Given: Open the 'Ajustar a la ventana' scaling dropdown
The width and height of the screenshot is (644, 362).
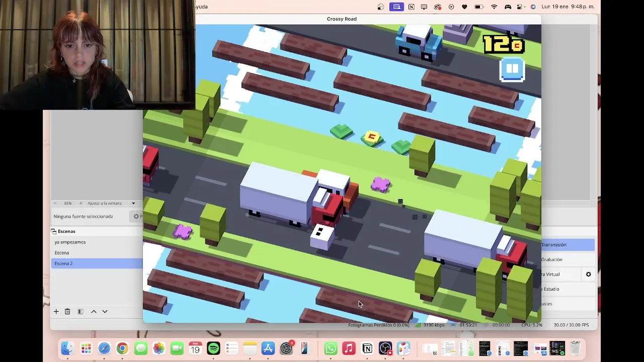Looking at the screenshot, I should coord(111,203).
